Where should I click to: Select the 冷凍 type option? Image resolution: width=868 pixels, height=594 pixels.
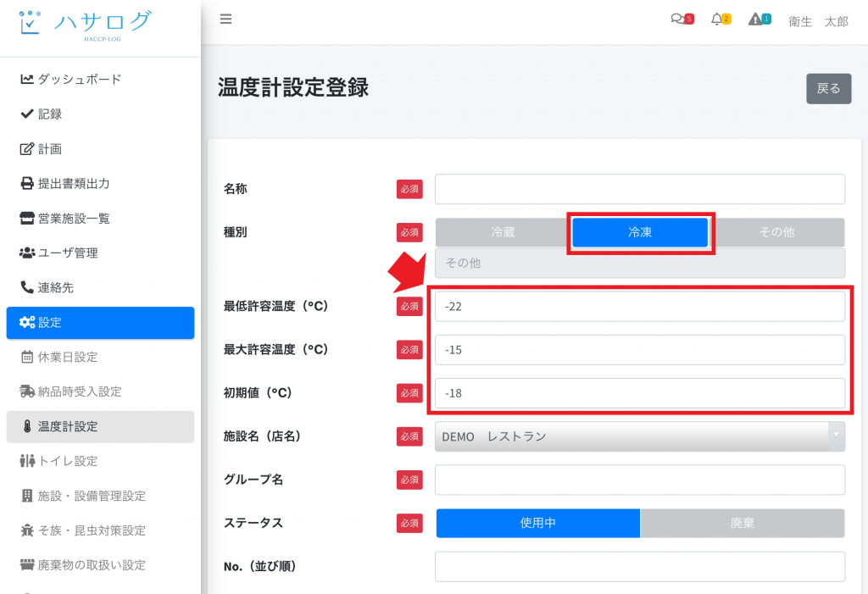640,232
